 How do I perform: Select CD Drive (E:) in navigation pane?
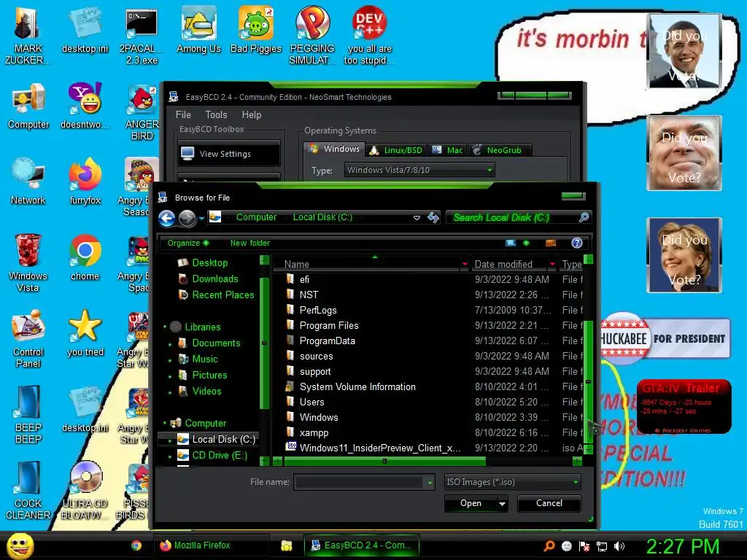click(219, 455)
